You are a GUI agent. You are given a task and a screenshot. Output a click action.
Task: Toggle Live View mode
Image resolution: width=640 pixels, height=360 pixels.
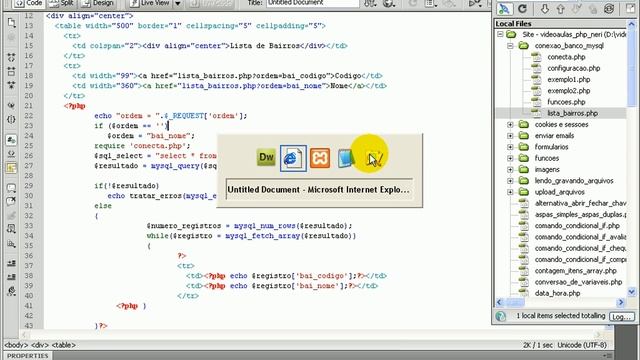coord(149,3)
